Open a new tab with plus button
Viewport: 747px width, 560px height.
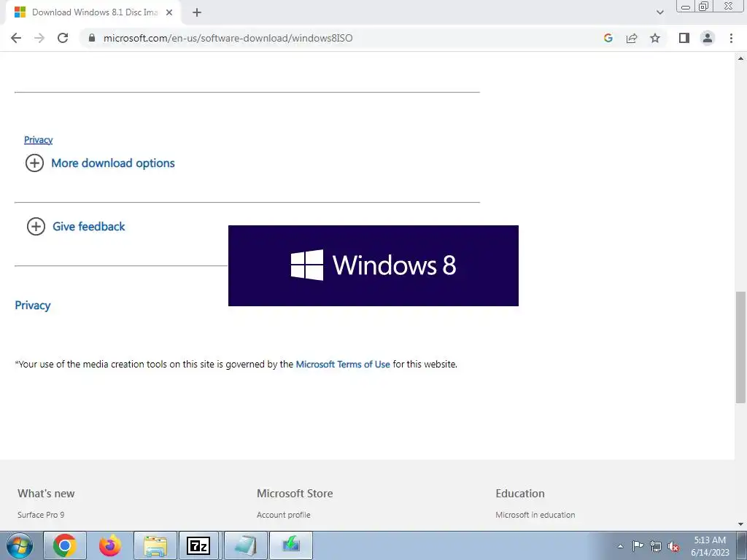(197, 13)
